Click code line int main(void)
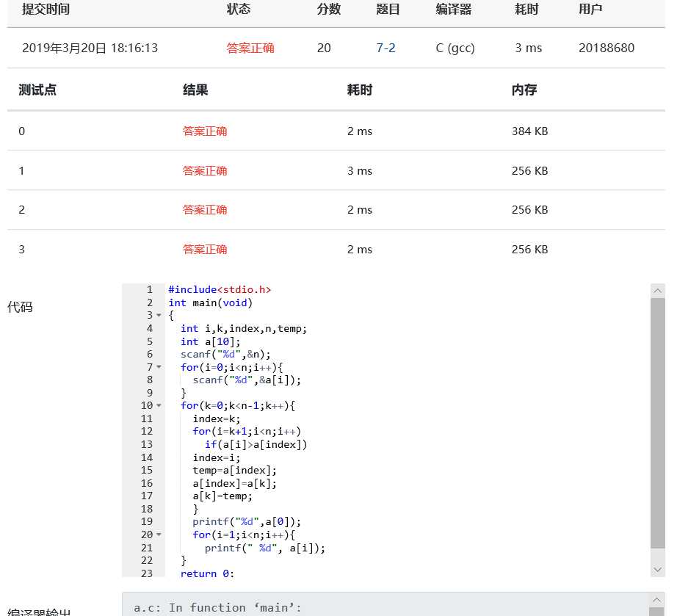This screenshot has width=677, height=616. tap(210, 302)
